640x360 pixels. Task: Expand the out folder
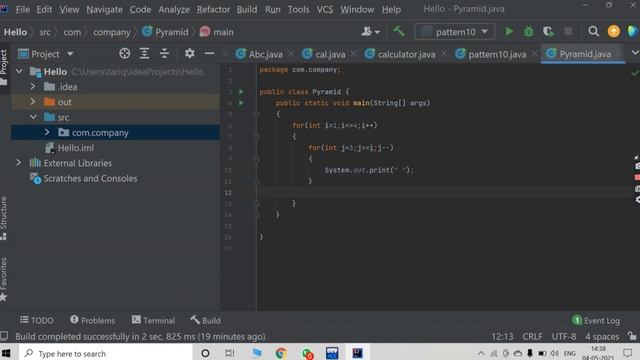click(x=33, y=102)
